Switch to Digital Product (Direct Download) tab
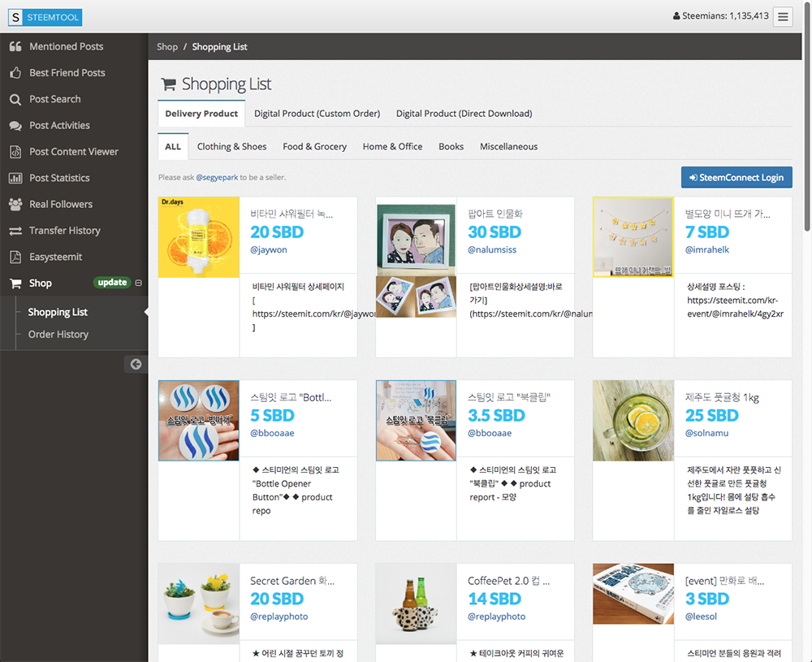812x662 pixels. tap(464, 114)
